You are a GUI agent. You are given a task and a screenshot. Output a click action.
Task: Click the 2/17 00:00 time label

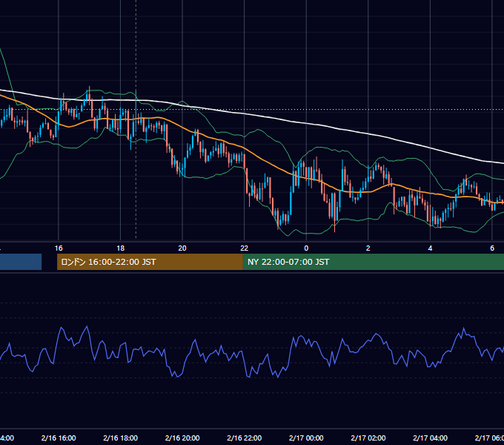306,438
